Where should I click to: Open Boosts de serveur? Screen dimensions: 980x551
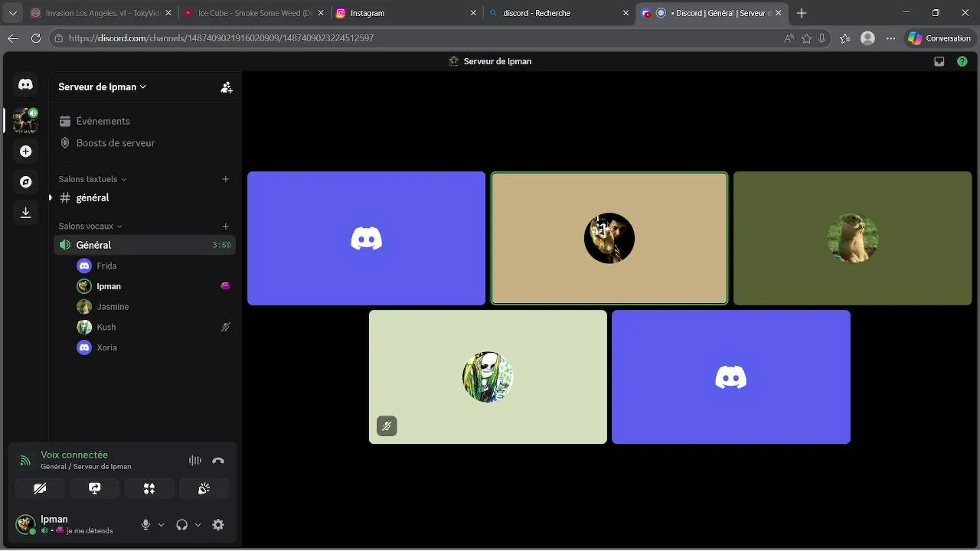(x=144, y=143)
